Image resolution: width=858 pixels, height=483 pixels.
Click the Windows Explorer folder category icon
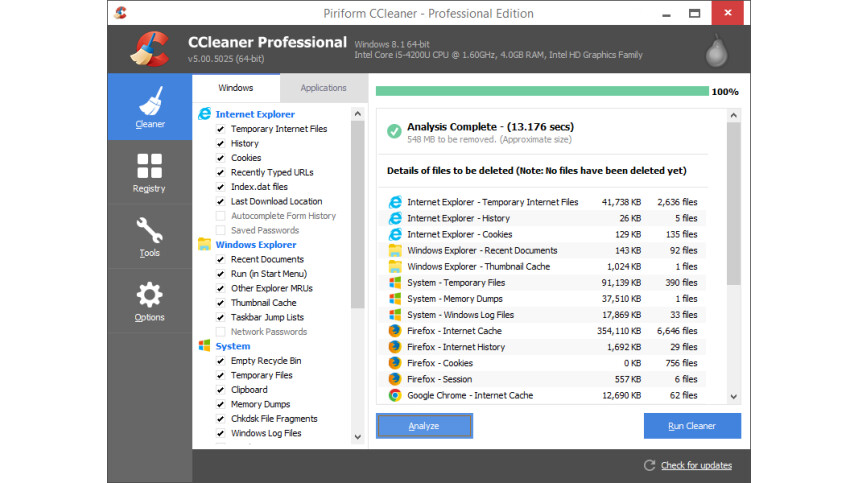coord(204,245)
